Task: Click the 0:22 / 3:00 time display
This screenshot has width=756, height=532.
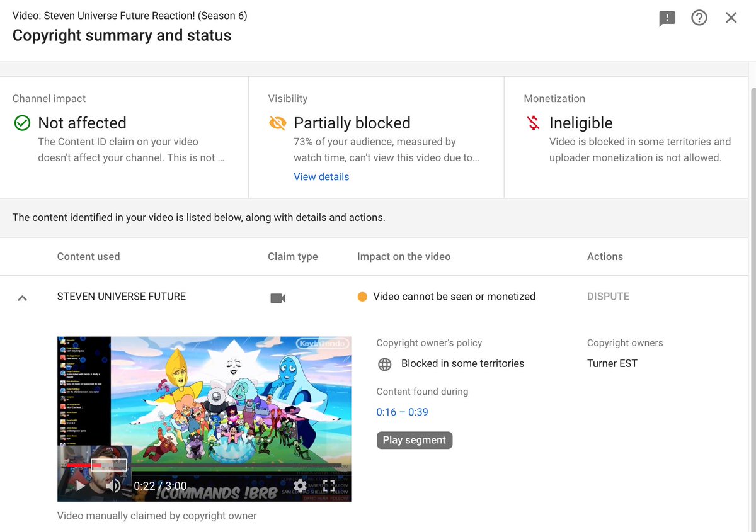Action: click(x=160, y=485)
